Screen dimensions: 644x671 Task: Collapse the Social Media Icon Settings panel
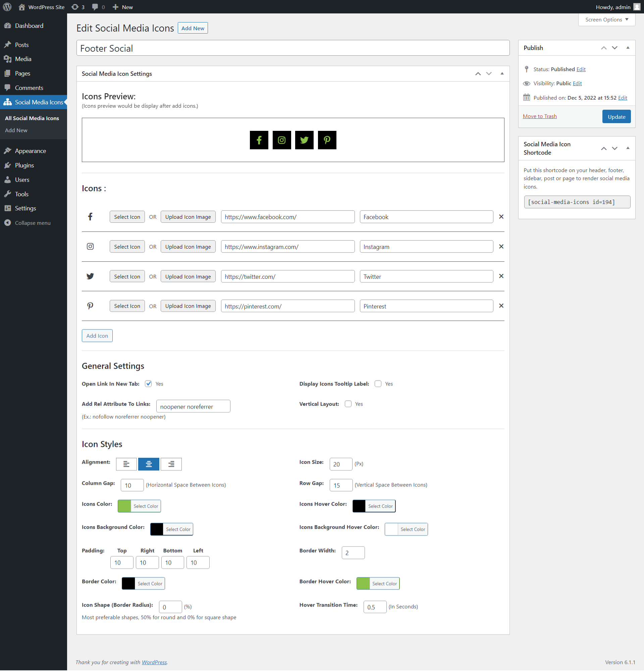[x=502, y=73]
